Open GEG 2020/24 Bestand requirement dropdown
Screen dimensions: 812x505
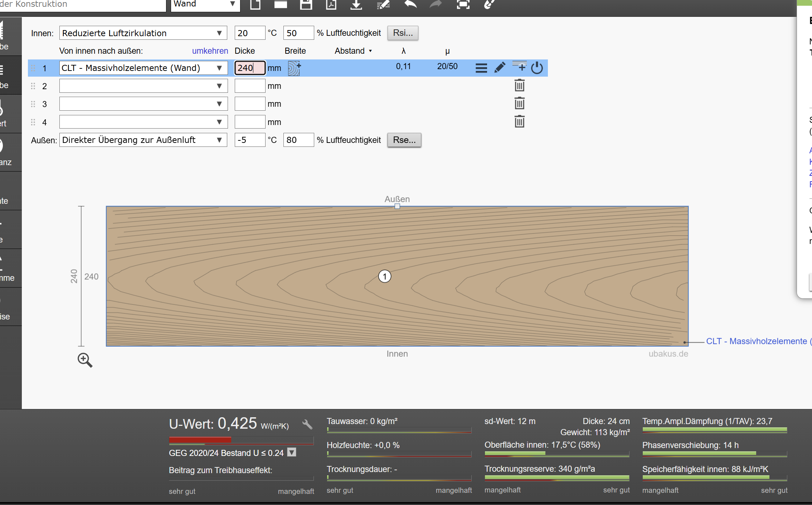tap(292, 452)
